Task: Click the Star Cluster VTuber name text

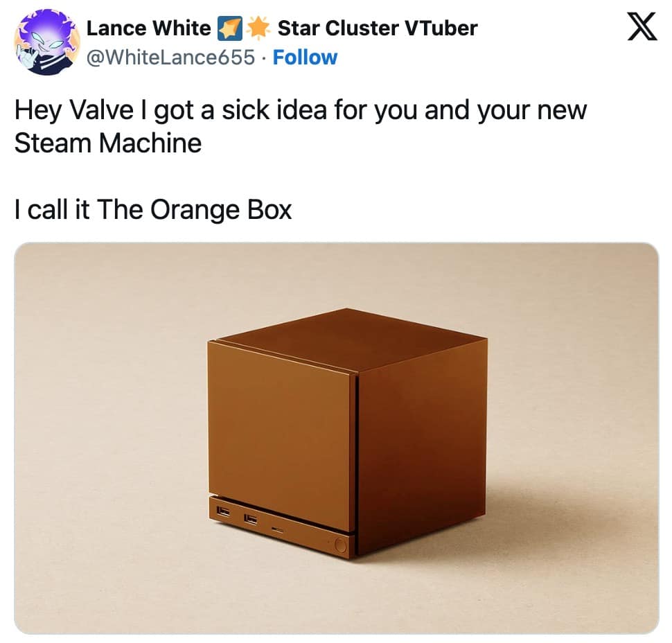Action: (378, 28)
